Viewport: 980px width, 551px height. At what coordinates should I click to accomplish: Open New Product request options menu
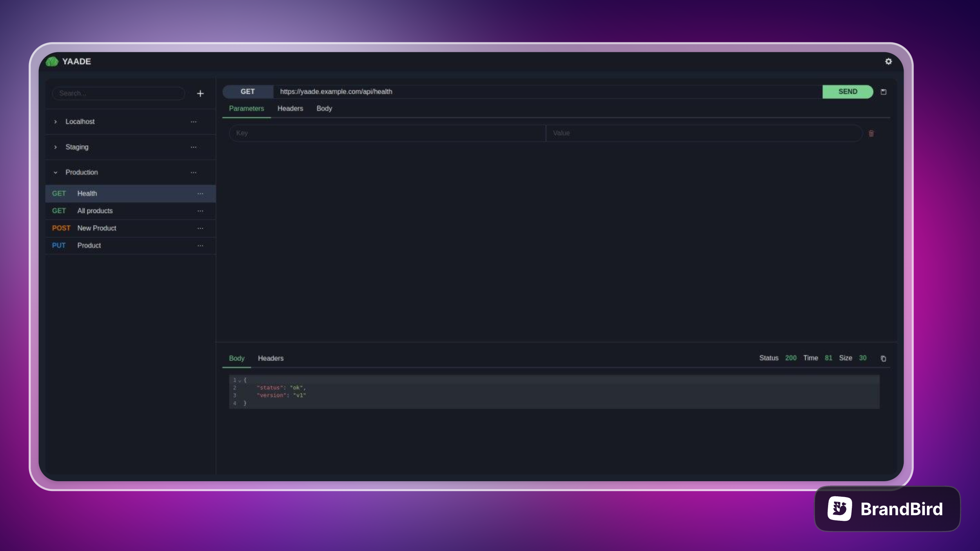pos(200,228)
